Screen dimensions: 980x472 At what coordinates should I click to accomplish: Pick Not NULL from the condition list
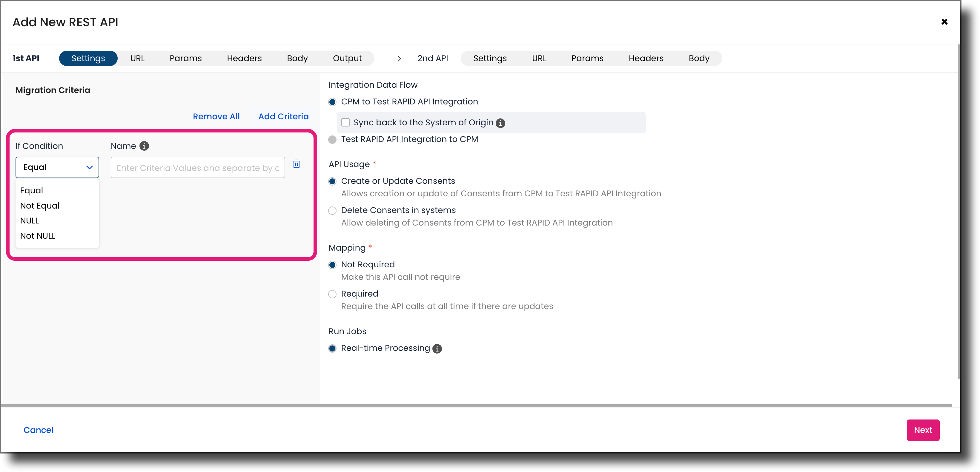pos(38,236)
